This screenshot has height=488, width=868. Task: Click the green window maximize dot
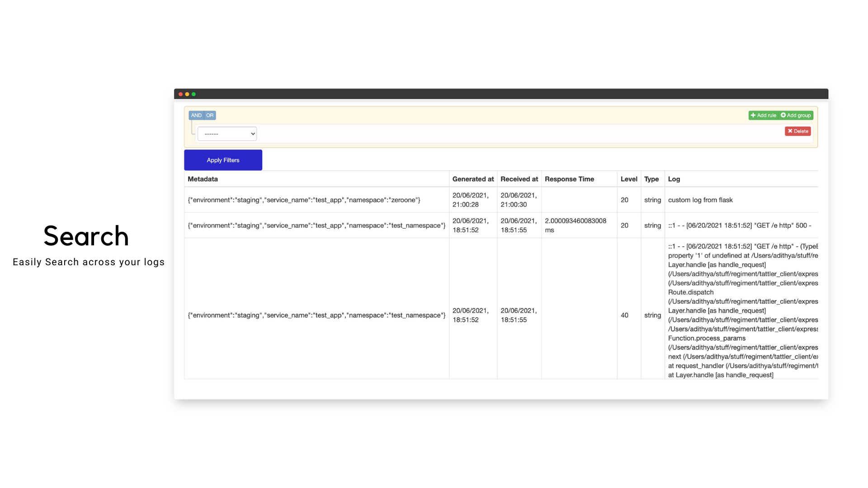click(x=193, y=94)
